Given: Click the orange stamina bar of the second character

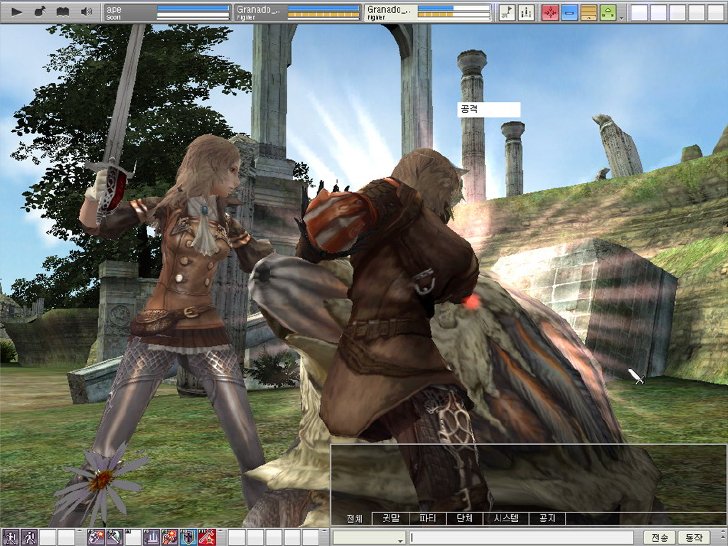Looking at the screenshot, I should pyautogui.click(x=324, y=15).
